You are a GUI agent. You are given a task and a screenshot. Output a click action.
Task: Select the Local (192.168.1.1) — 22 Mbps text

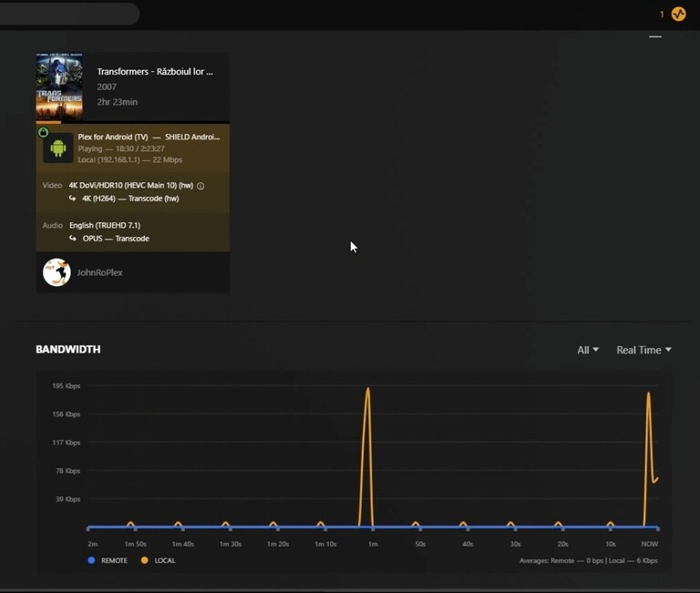(130, 159)
